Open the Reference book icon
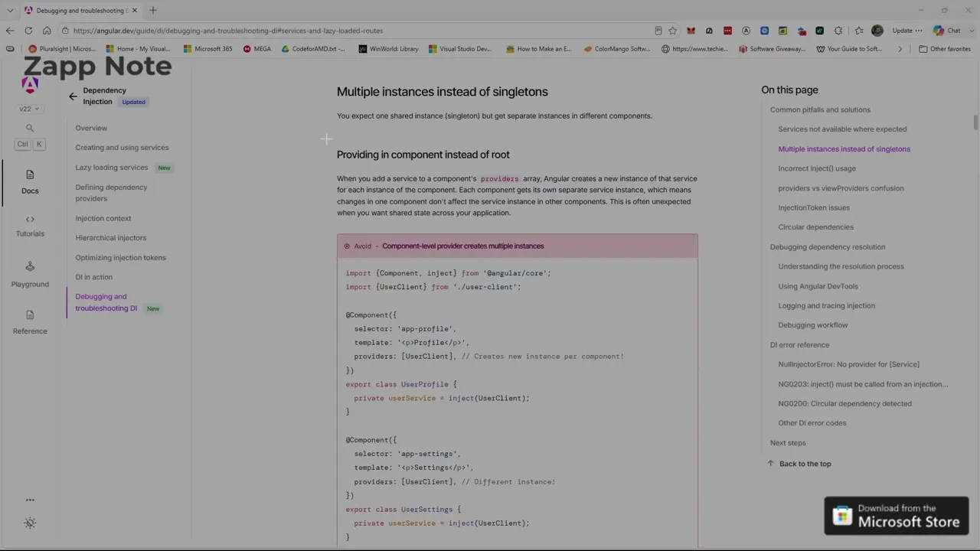 (x=30, y=315)
